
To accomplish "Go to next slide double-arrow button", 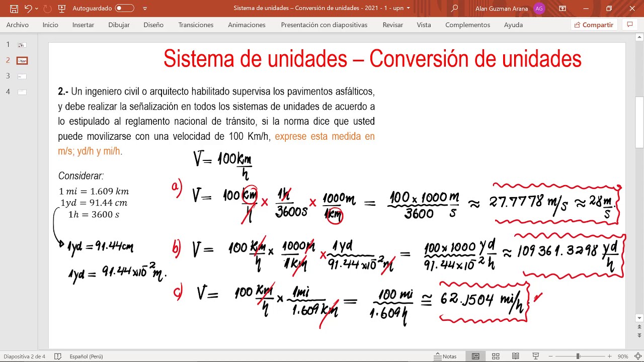I will pos(639,335).
